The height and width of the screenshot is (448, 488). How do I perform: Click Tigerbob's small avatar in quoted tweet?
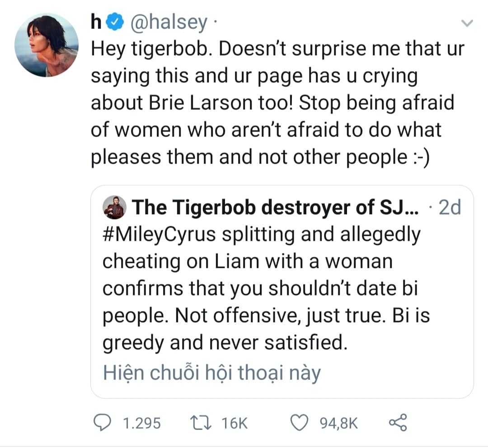click(x=113, y=208)
